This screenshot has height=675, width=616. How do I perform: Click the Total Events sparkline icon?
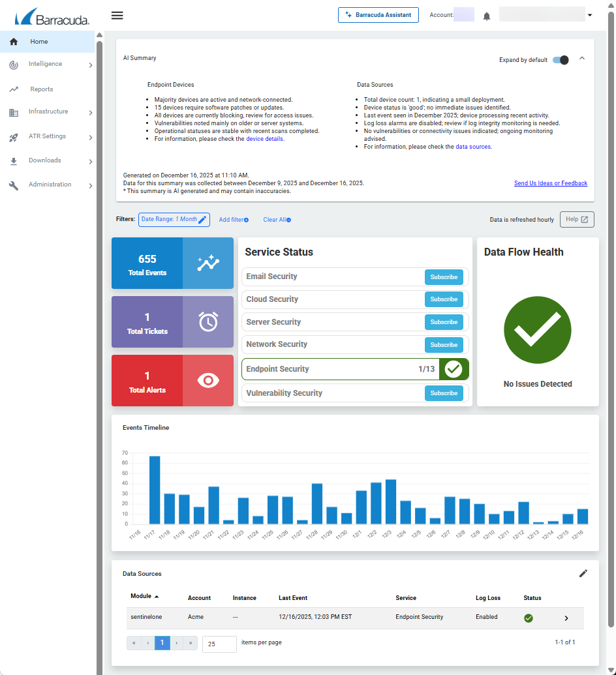[x=208, y=263]
